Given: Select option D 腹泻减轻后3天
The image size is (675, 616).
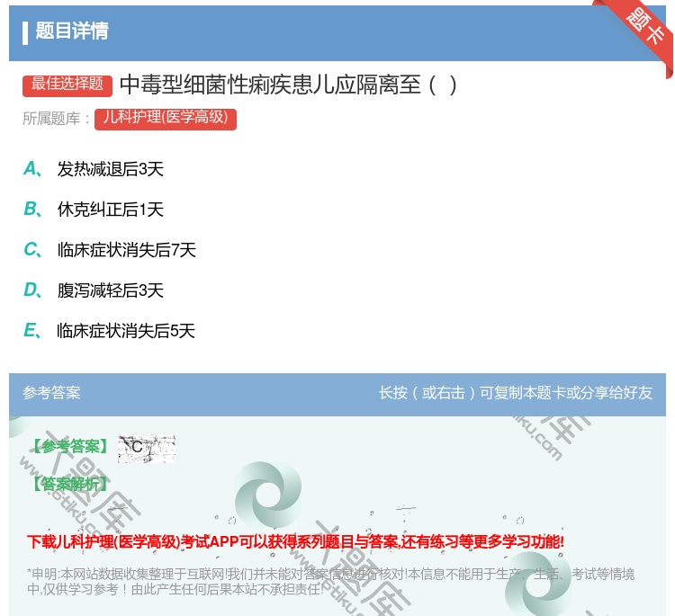Looking at the screenshot, I should point(110,290).
